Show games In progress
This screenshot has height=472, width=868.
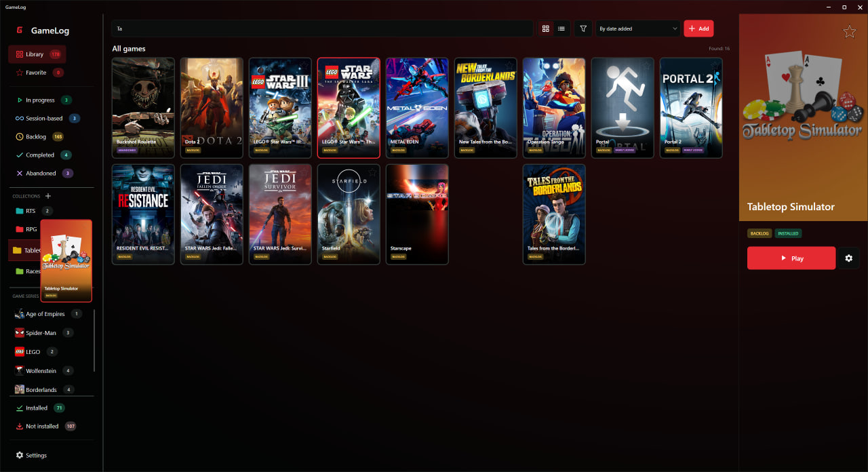pyautogui.click(x=43, y=100)
